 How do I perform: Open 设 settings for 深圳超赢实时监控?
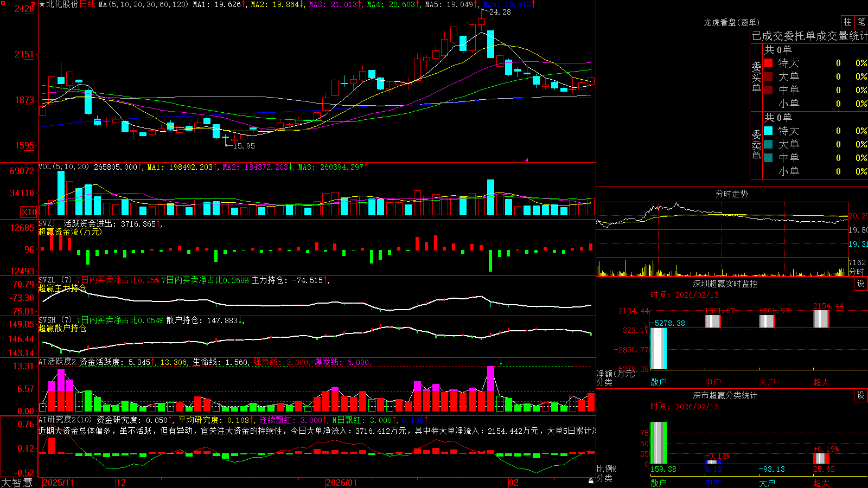pos(861,284)
